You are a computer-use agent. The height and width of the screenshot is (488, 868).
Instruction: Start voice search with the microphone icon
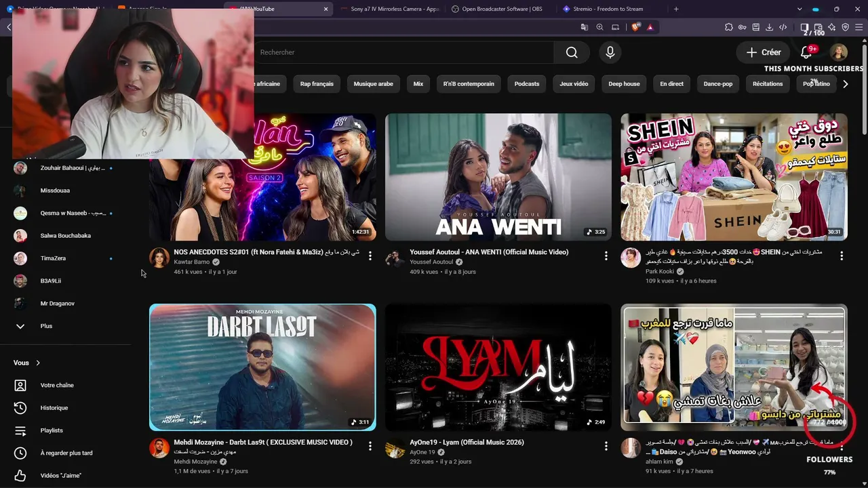pyautogui.click(x=610, y=52)
